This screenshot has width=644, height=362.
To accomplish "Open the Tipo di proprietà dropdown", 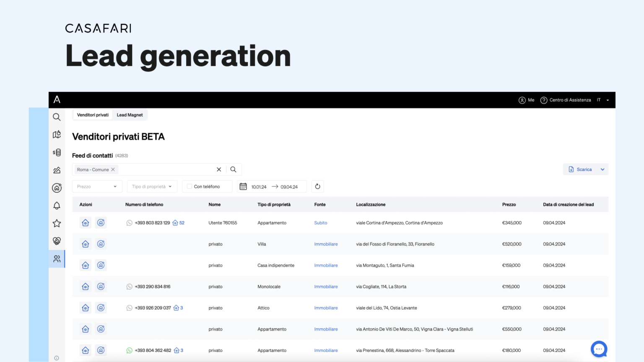I will (x=152, y=186).
